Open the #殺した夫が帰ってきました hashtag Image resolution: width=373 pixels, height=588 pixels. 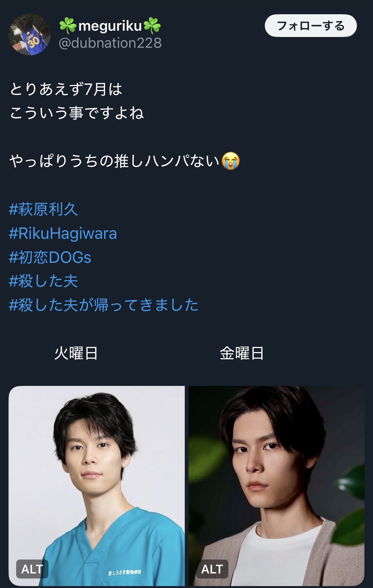click(104, 305)
